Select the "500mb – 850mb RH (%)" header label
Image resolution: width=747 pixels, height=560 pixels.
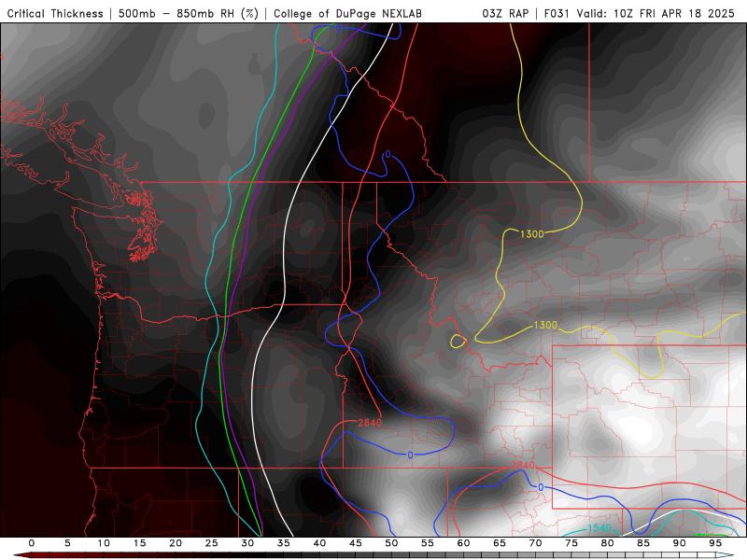tap(189, 13)
